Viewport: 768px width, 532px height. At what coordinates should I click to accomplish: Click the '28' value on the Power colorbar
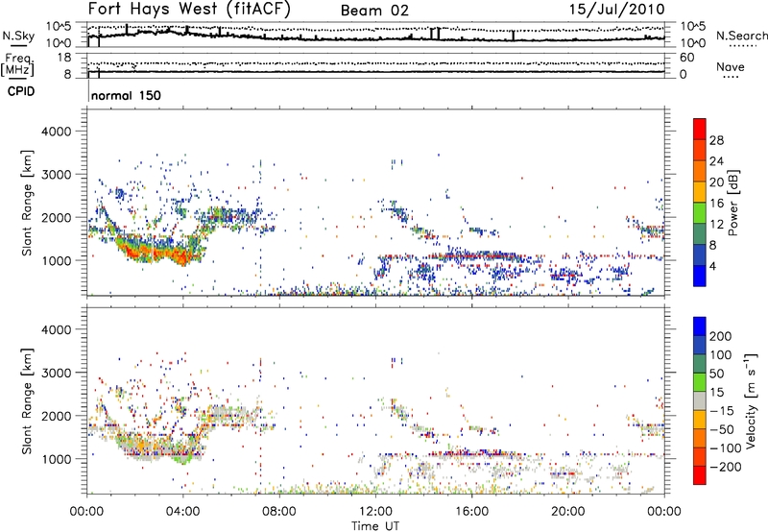[x=716, y=140]
